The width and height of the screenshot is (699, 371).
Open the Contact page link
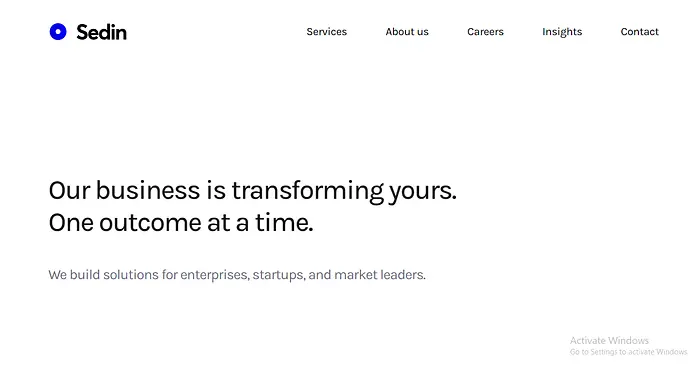[x=639, y=32]
